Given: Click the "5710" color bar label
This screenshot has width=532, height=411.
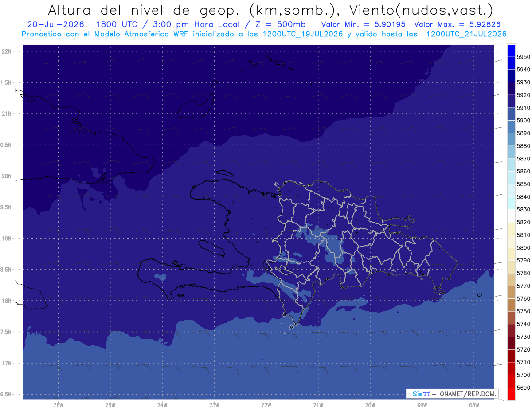Looking at the screenshot, I should point(524,362).
